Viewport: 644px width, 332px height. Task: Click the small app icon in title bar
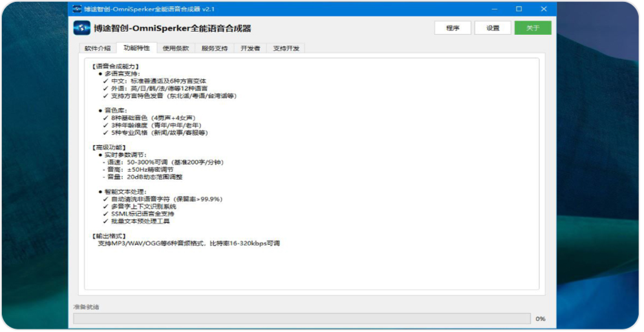point(77,9)
